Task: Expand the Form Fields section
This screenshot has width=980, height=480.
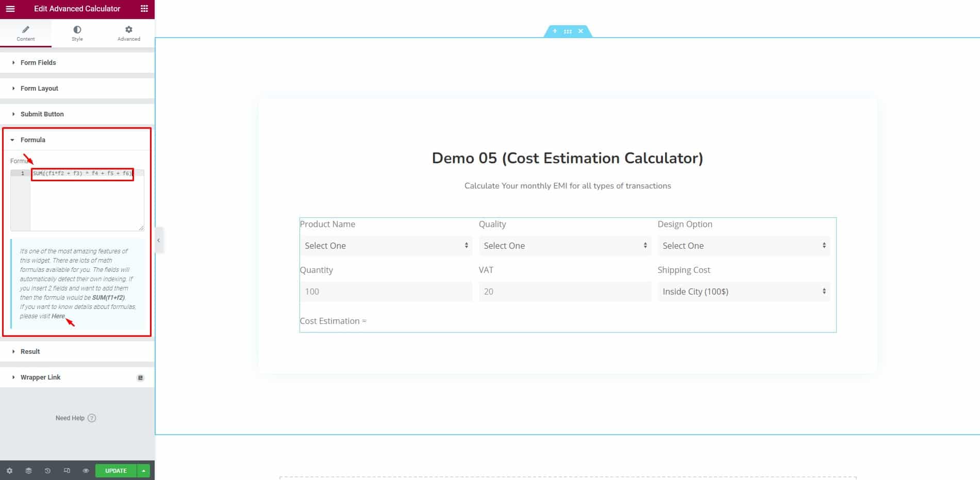Action: (38, 63)
